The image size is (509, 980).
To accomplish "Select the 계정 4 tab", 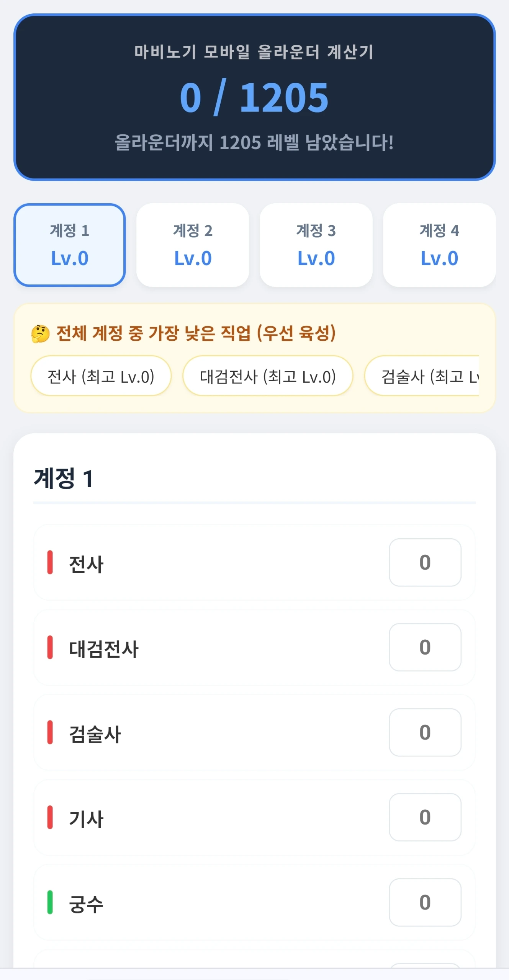I will point(440,245).
